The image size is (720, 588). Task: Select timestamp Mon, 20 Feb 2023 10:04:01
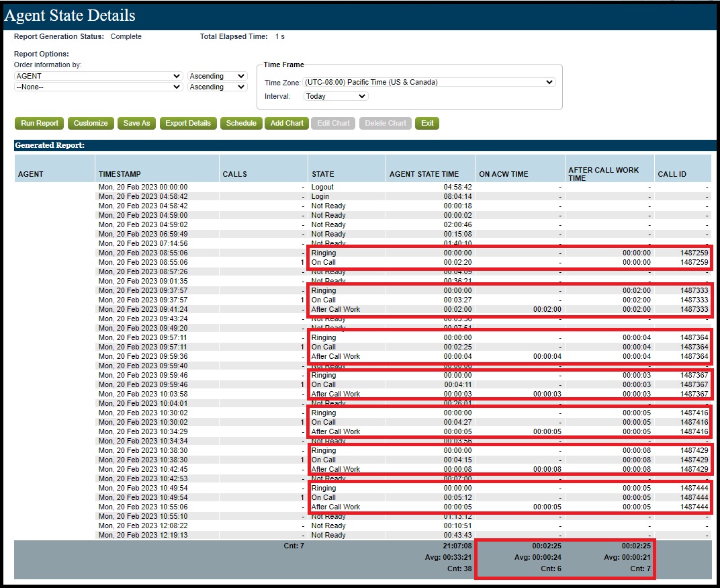(x=143, y=403)
